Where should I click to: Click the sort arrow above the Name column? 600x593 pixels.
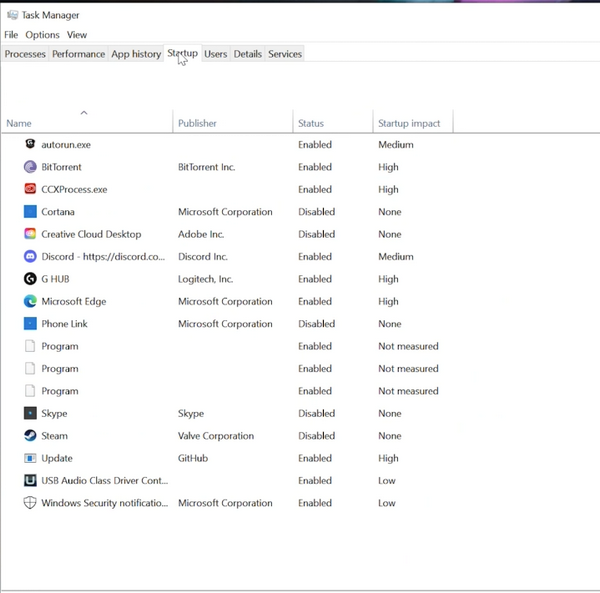point(84,112)
